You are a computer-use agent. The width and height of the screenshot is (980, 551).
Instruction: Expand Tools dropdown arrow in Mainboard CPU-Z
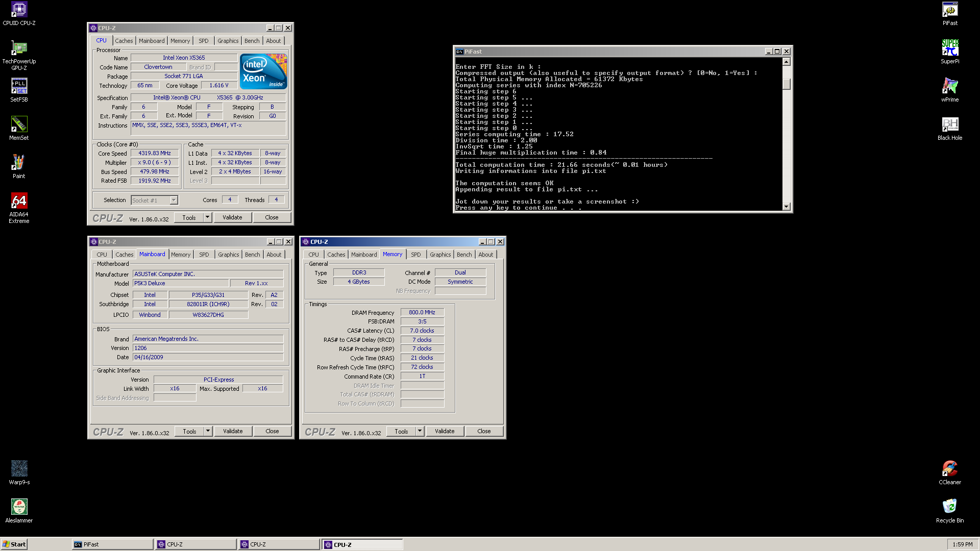[x=208, y=431]
